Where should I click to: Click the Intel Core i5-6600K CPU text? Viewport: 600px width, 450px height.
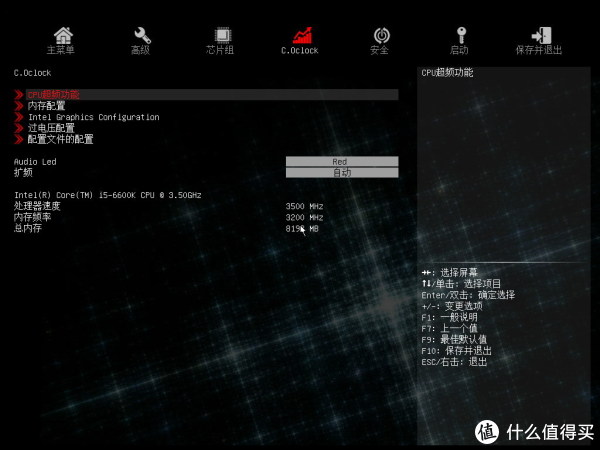click(x=108, y=195)
